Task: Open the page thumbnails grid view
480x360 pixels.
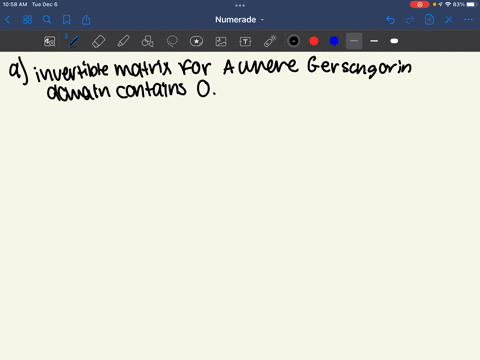Action: (x=27, y=20)
